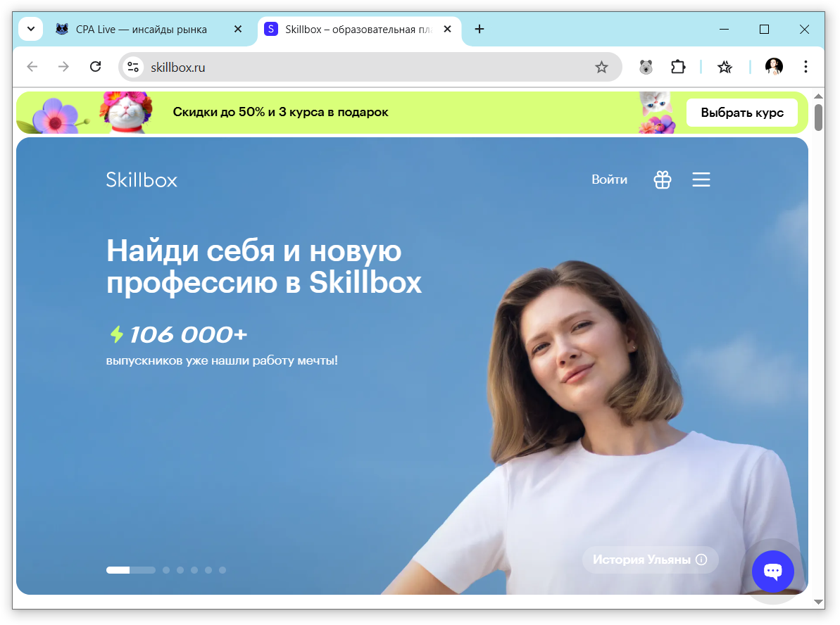Image resolution: width=840 pixels, height=625 pixels.
Task: Open История Ульяны story badge
Action: (x=650, y=560)
